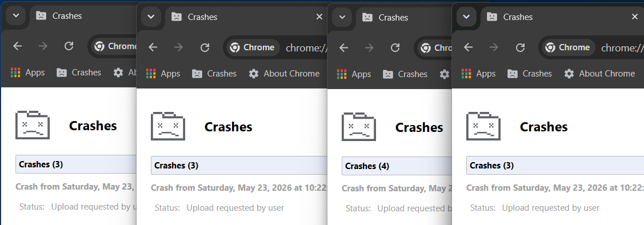Click the Chrome site chip in second-from-left window

tap(253, 47)
